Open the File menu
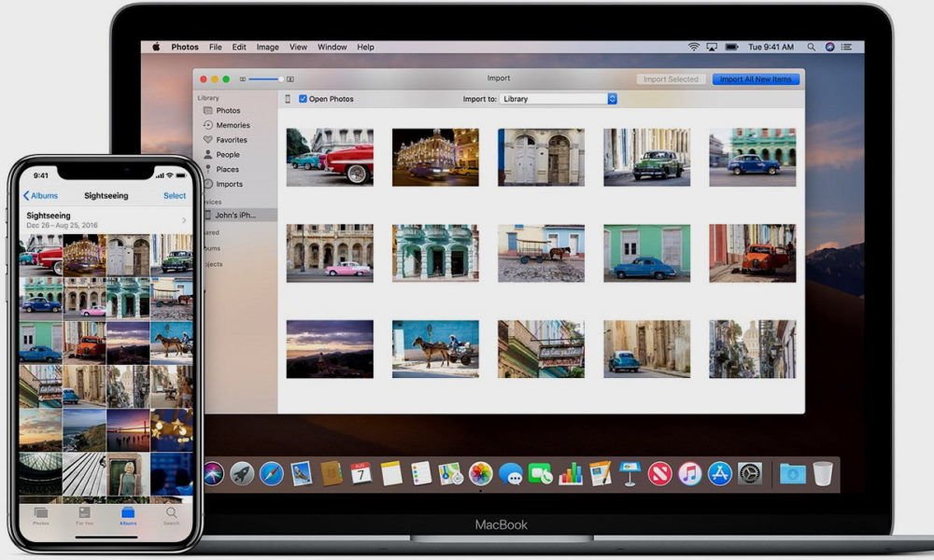Image resolution: width=934 pixels, height=560 pixels. coord(216,47)
